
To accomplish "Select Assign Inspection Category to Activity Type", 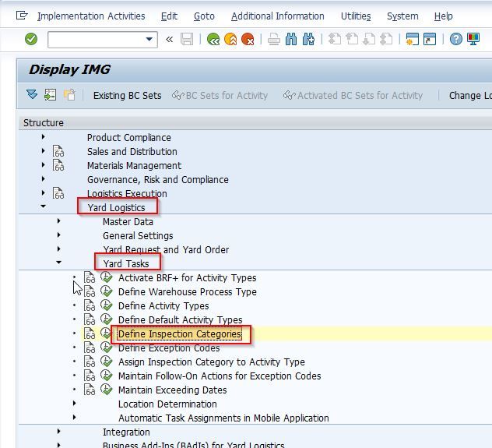I will click(x=212, y=362).
